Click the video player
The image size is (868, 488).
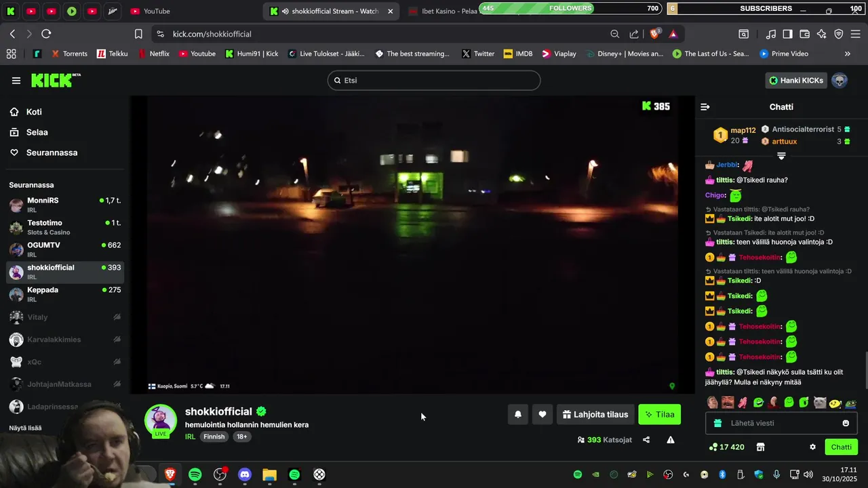pos(412,245)
